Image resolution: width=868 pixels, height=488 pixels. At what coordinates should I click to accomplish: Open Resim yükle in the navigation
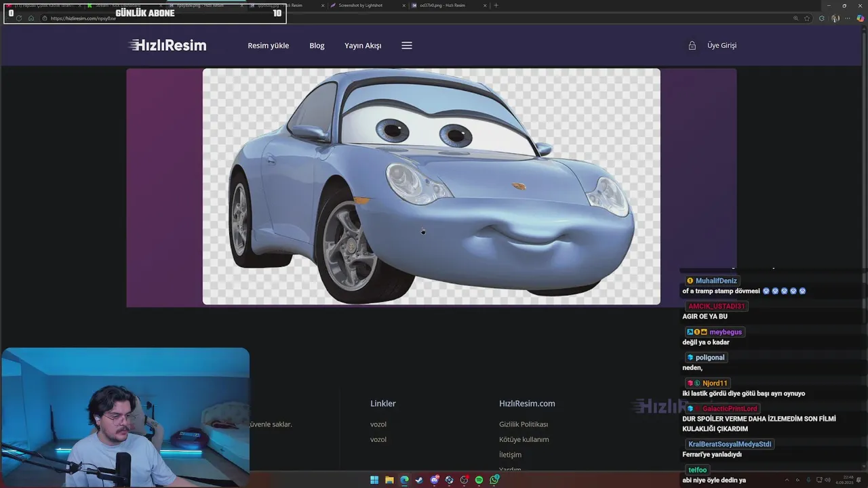click(268, 45)
